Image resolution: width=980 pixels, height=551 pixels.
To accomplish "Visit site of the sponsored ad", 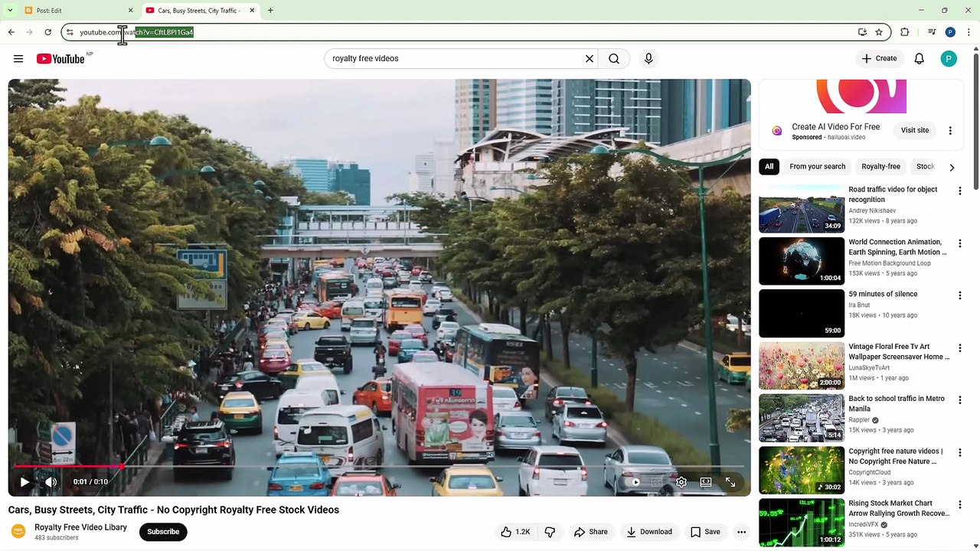I will [x=915, y=130].
